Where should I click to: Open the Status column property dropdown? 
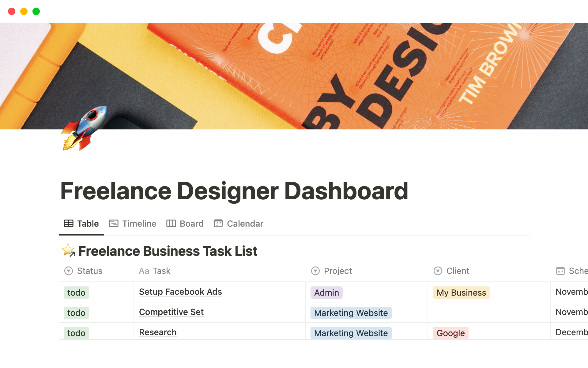coord(68,271)
